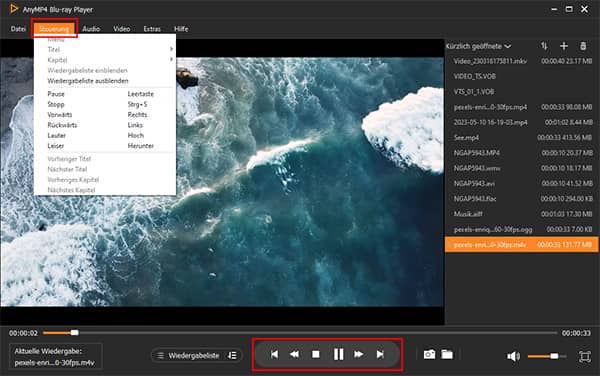Select NGAP5943.flac in playlist
This screenshot has height=376, width=600.
click(522, 199)
